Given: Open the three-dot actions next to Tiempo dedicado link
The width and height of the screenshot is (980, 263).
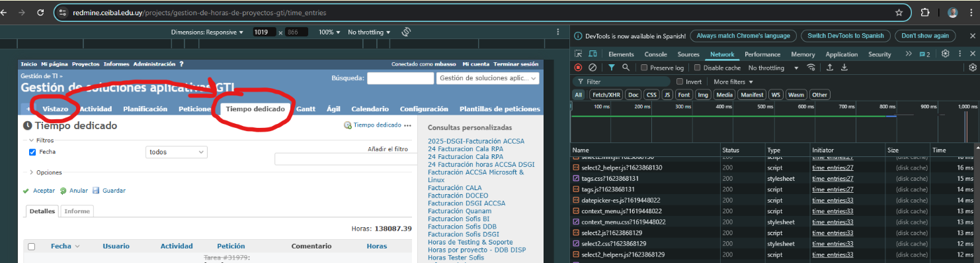Looking at the screenshot, I should click(x=407, y=125).
